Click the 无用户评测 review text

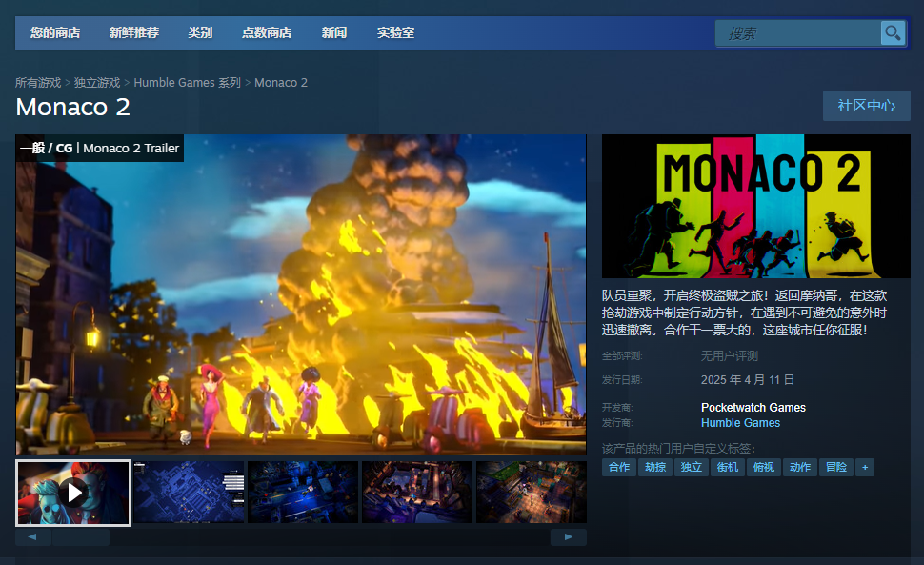tap(729, 355)
